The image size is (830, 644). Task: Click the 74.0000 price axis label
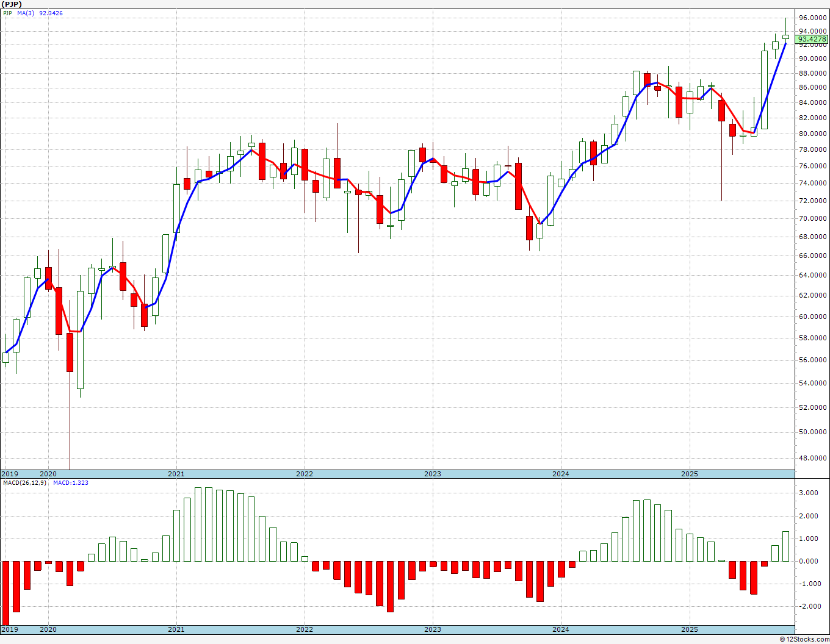tap(813, 184)
